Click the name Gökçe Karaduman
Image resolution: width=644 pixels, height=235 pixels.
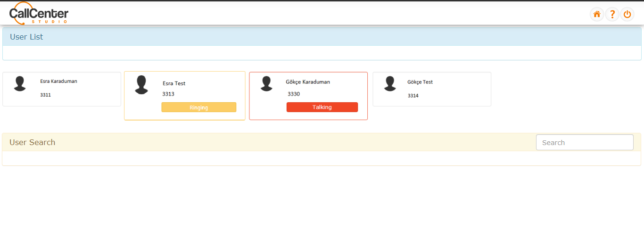pos(308,82)
